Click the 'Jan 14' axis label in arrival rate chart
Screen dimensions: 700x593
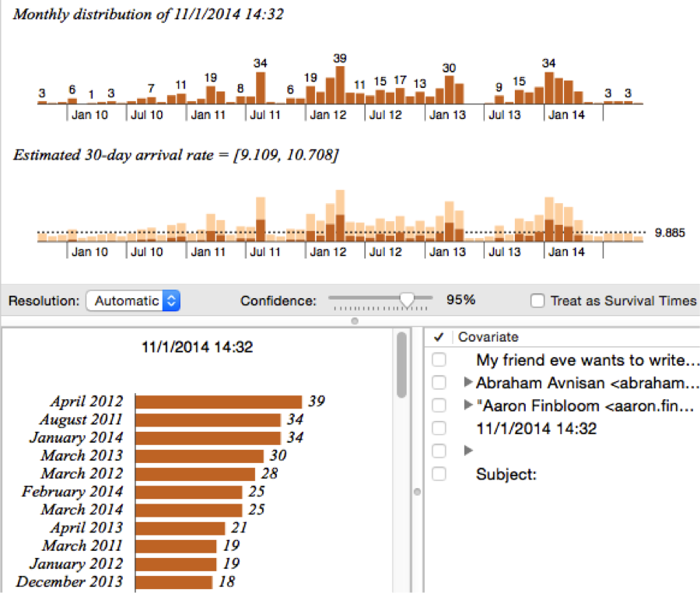tap(566, 252)
